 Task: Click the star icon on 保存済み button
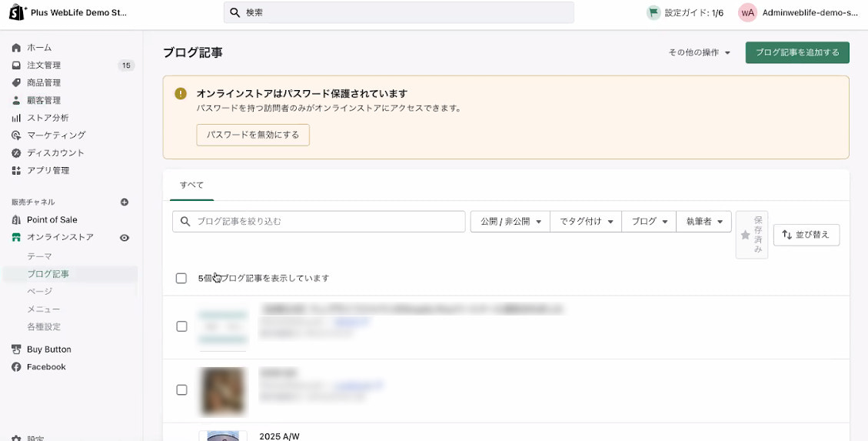point(746,236)
